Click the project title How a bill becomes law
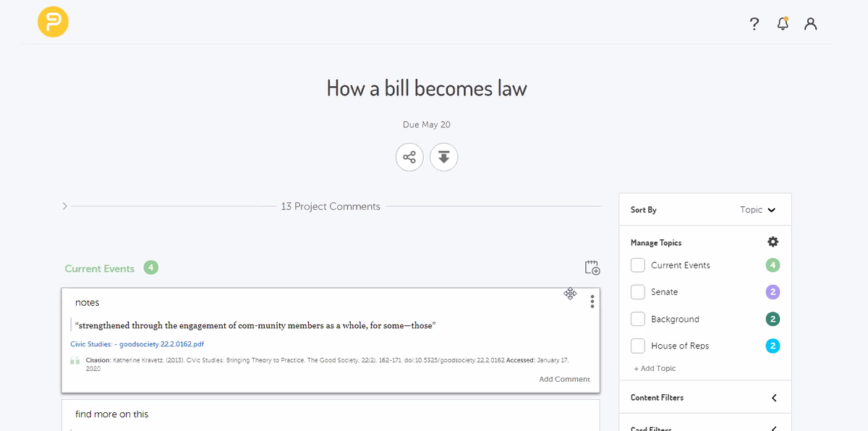This screenshot has width=868, height=431. coord(427,88)
